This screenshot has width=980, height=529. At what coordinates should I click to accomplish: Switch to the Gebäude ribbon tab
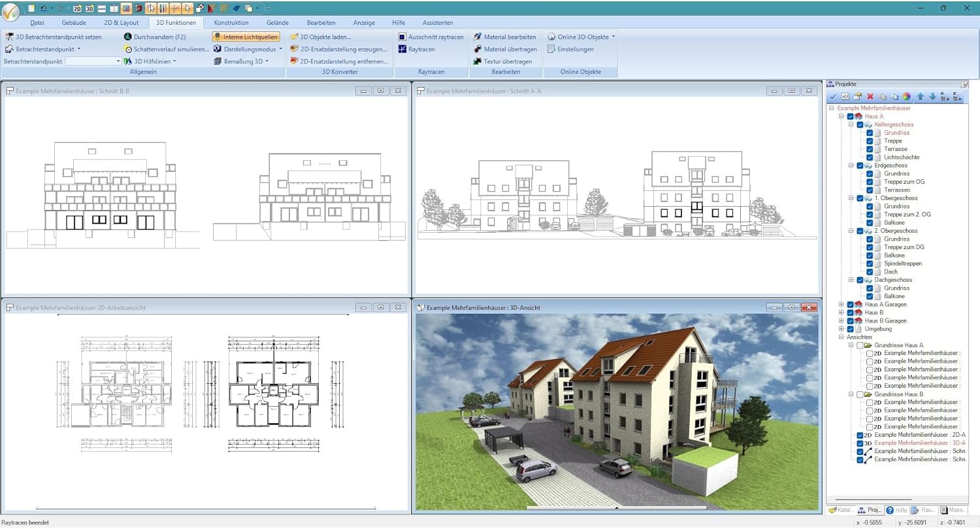[x=74, y=23]
